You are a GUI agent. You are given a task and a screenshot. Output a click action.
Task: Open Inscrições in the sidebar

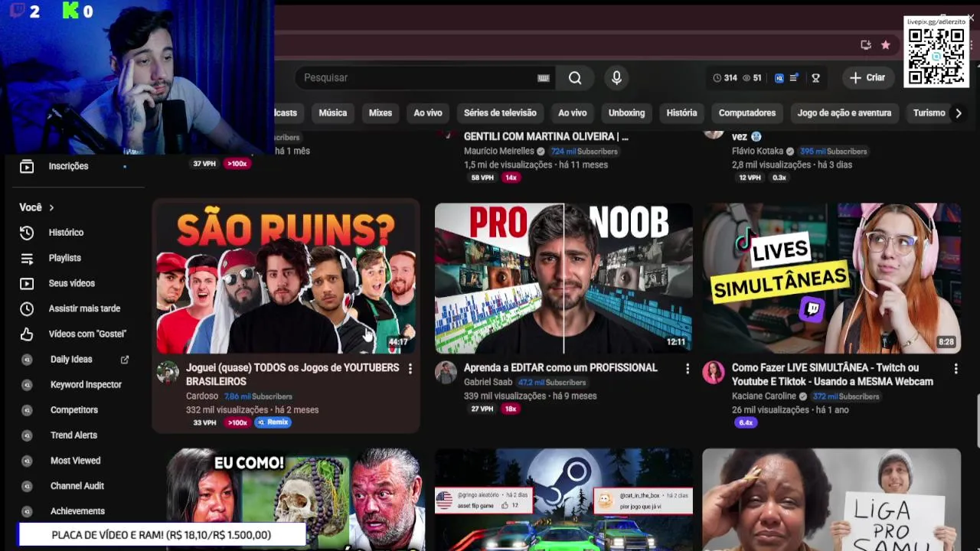point(69,166)
